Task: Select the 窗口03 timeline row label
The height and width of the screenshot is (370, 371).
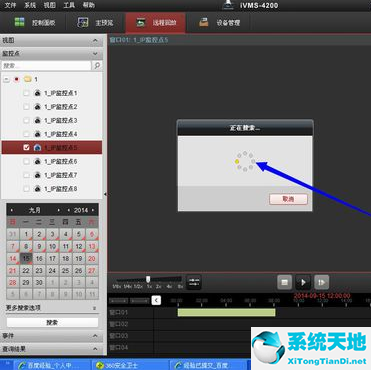Action: 118,336
